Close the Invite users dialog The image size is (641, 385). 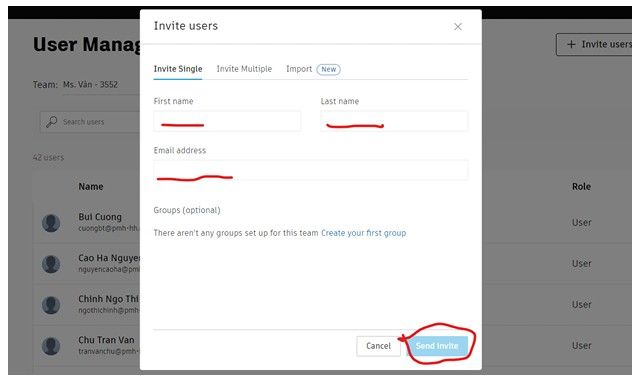(457, 27)
